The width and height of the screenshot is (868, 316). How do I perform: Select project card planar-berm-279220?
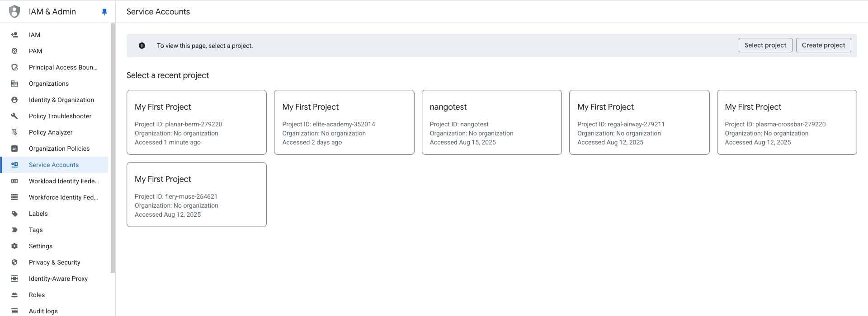click(197, 122)
